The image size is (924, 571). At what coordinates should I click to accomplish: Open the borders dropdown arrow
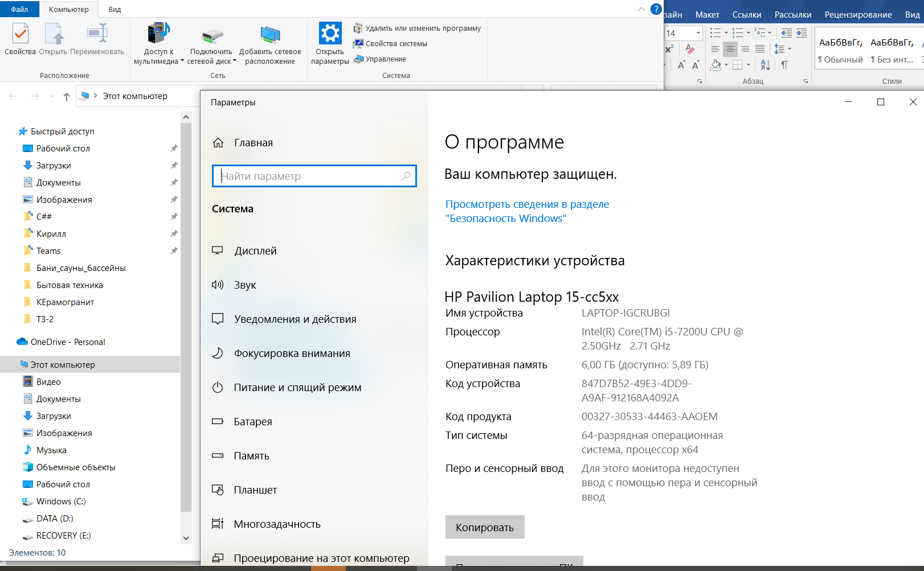tap(748, 65)
